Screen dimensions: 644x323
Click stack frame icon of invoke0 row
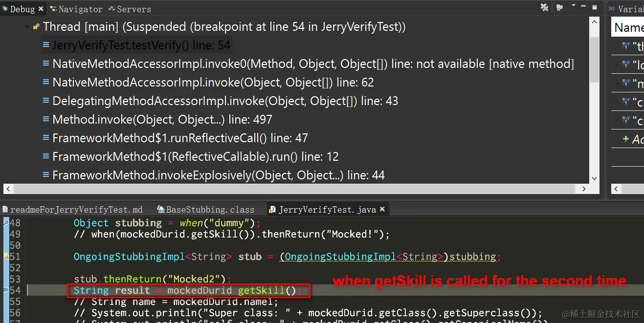pos(46,64)
